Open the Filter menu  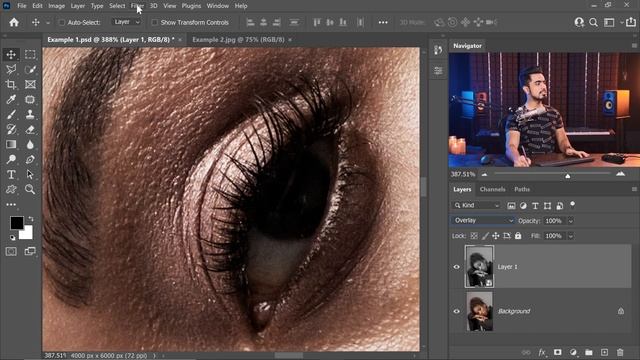(x=137, y=6)
